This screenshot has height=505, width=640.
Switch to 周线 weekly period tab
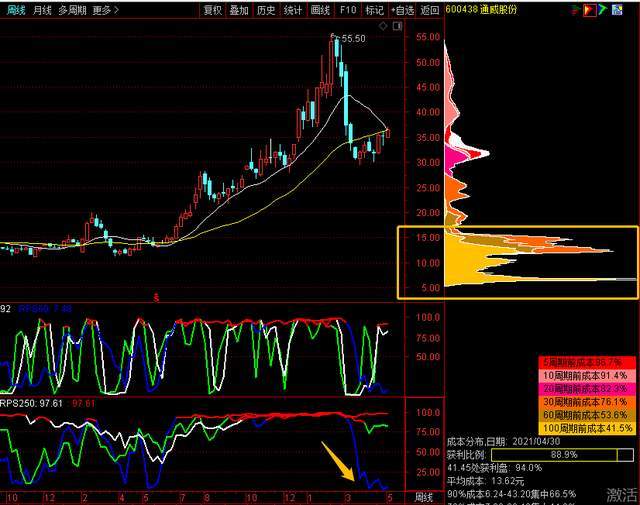point(14,10)
